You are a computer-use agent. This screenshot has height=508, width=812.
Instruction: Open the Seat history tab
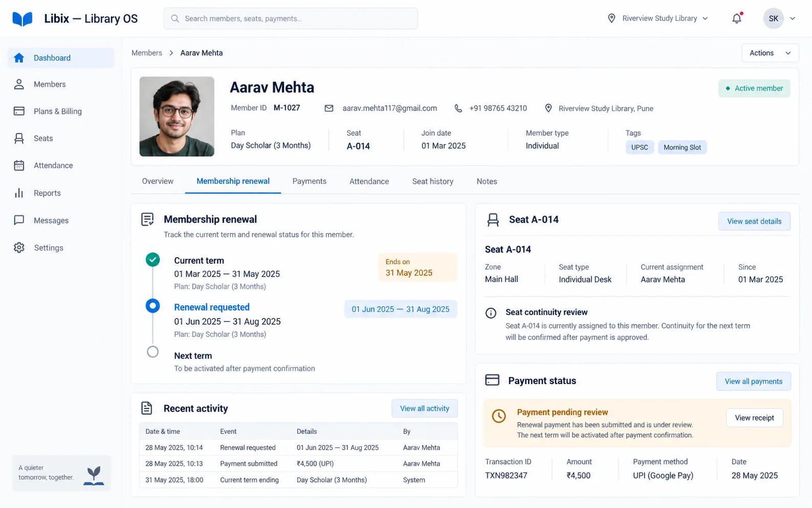coord(433,181)
